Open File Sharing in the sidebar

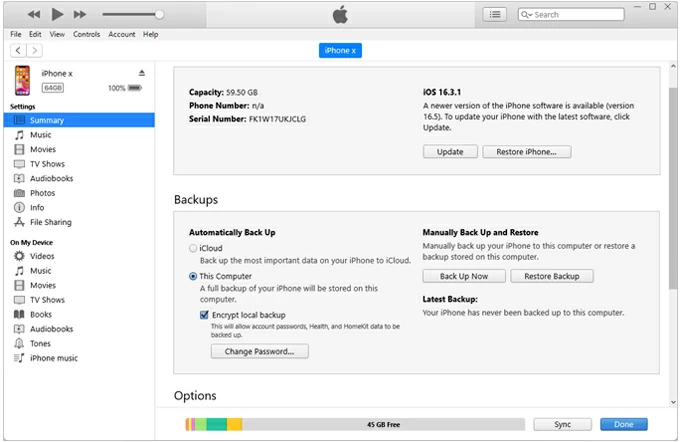[x=50, y=222]
